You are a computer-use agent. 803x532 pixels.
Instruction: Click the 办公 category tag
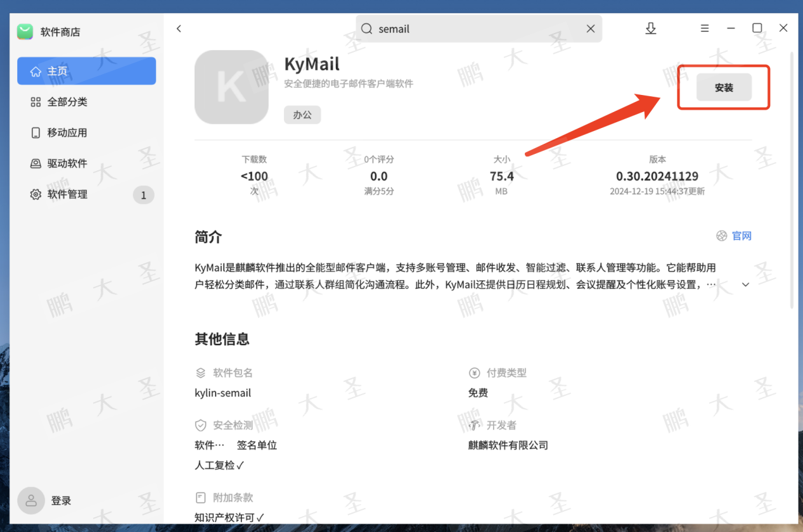click(302, 115)
